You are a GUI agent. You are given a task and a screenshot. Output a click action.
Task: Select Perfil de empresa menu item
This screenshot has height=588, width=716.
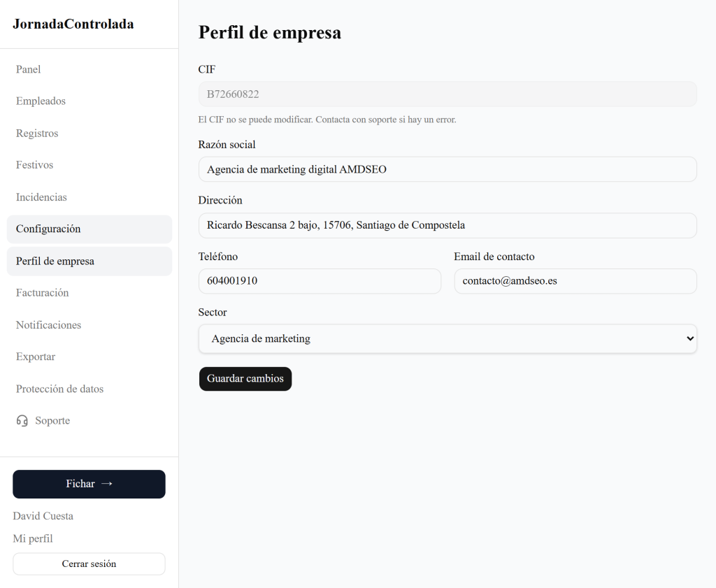tap(55, 261)
